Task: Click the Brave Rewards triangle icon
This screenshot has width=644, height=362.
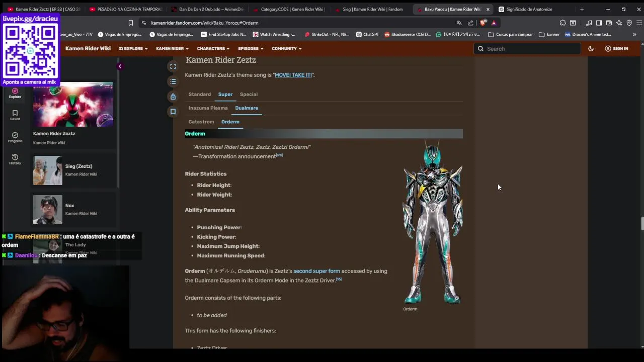Action: pyautogui.click(x=494, y=23)
